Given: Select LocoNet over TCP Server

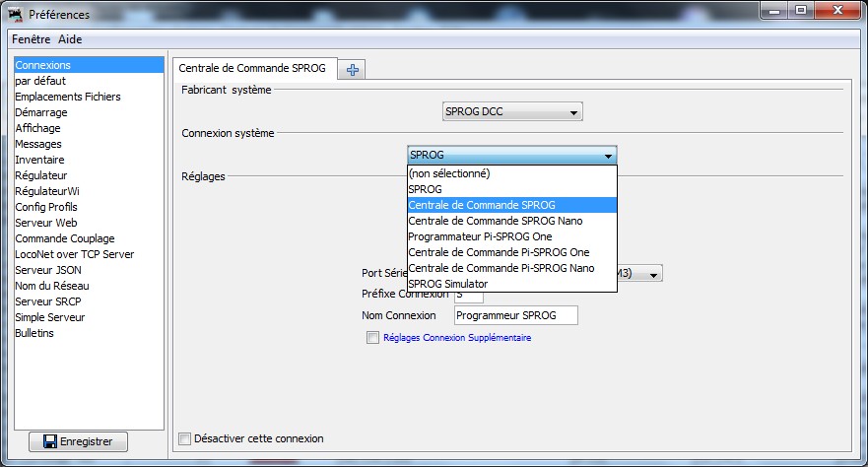Looking at the screenshot, I should pos(89,254).
